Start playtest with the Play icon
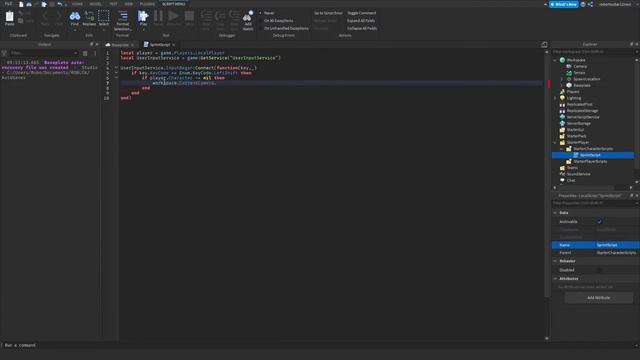The image size is (640, 360). coord(143,16)
